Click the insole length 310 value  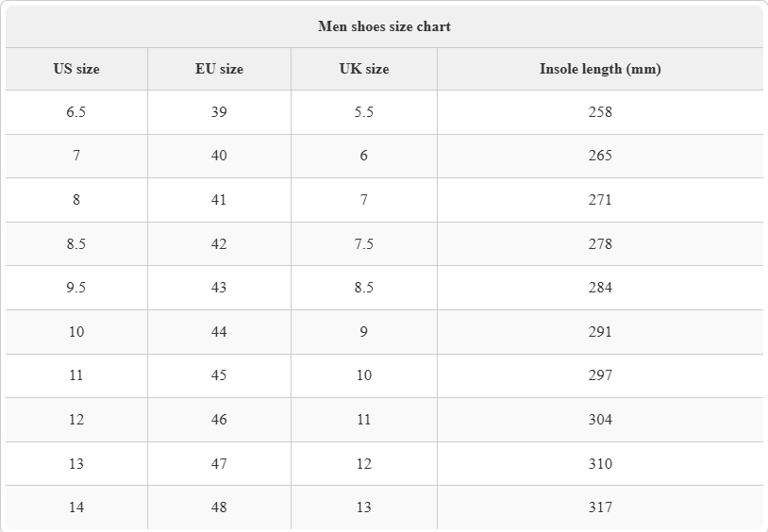tap(600, 463)
